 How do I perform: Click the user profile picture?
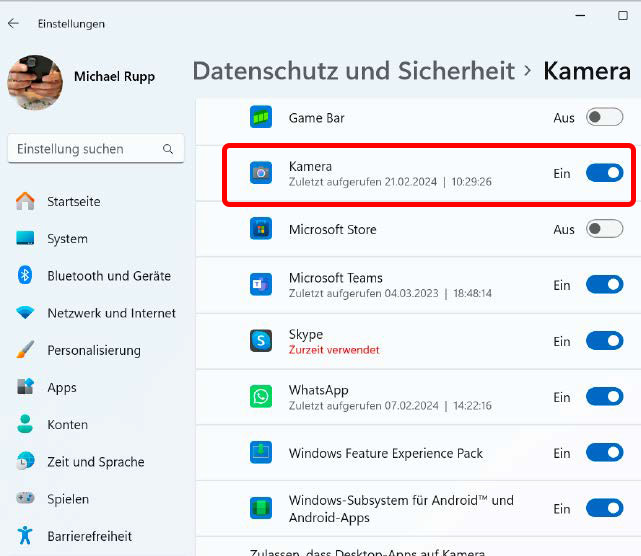35,83
